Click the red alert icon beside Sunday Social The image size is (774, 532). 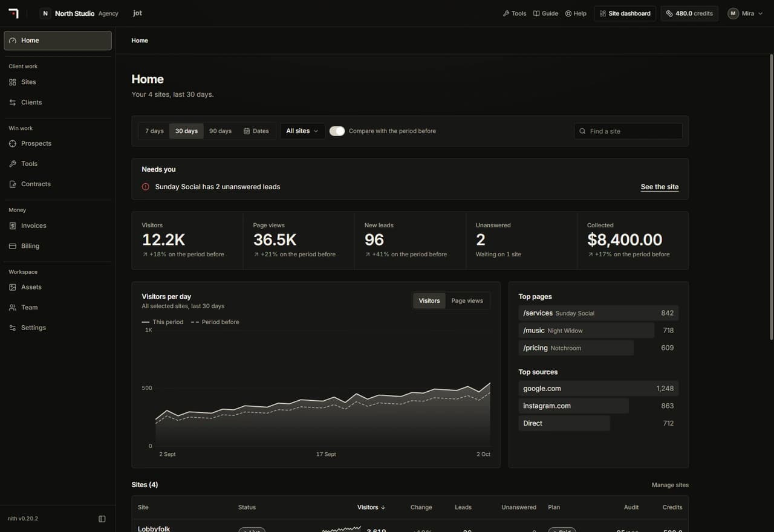(146, 187)
